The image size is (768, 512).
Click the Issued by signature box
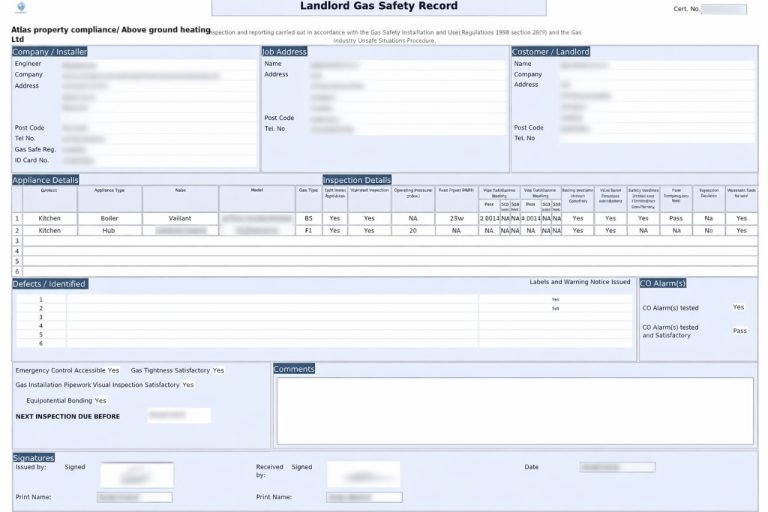(x=136, y=474)
